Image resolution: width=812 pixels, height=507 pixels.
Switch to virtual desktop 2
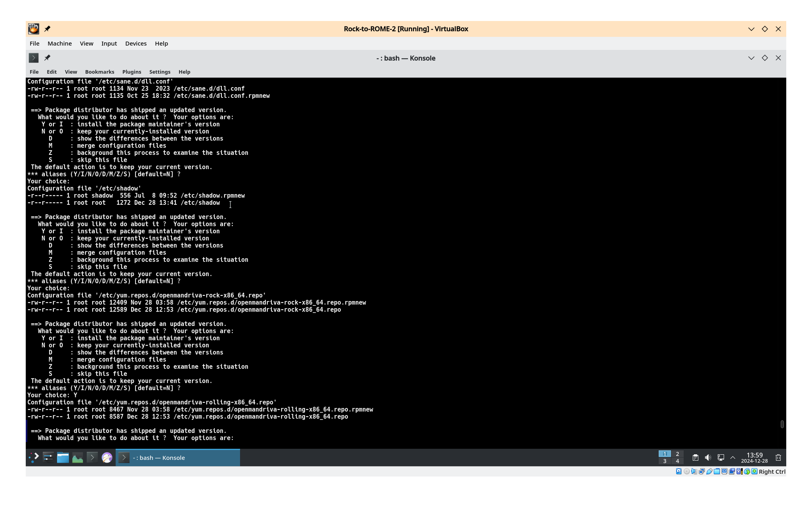tap(677, 454)
